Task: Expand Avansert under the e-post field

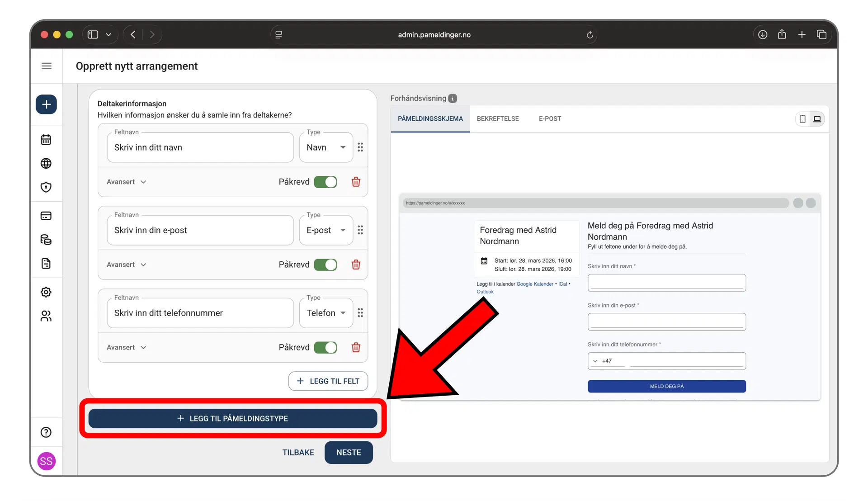Action: 127,265
